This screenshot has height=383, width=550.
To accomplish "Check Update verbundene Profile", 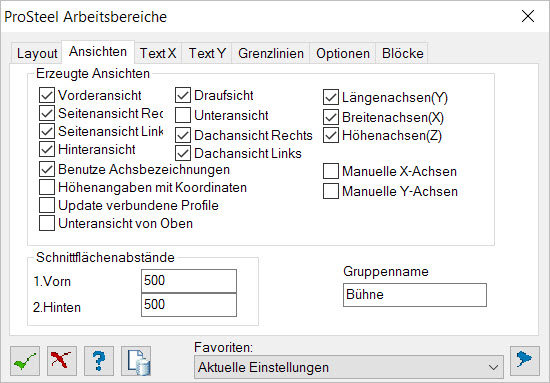I will [x=47, y=205].
